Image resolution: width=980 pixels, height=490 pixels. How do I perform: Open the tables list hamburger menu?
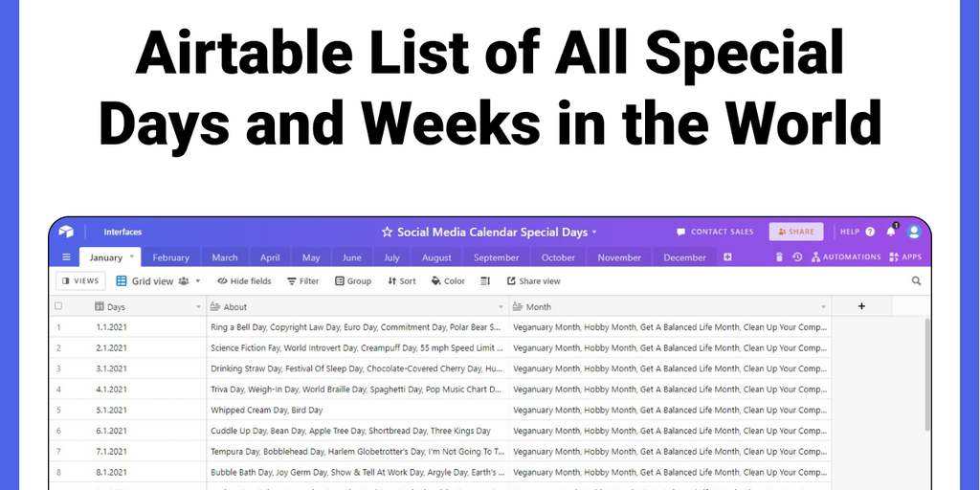[x=66, y=256]
